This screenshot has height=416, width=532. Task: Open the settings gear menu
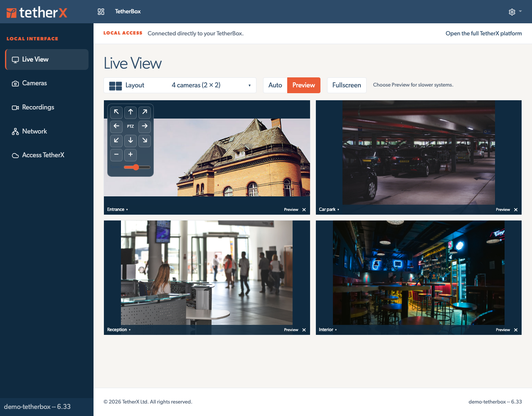[515, 12]
